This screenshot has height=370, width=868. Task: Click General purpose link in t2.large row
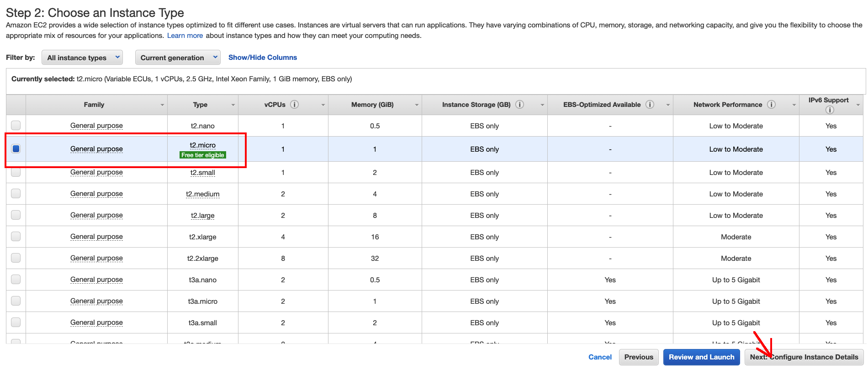96,215
